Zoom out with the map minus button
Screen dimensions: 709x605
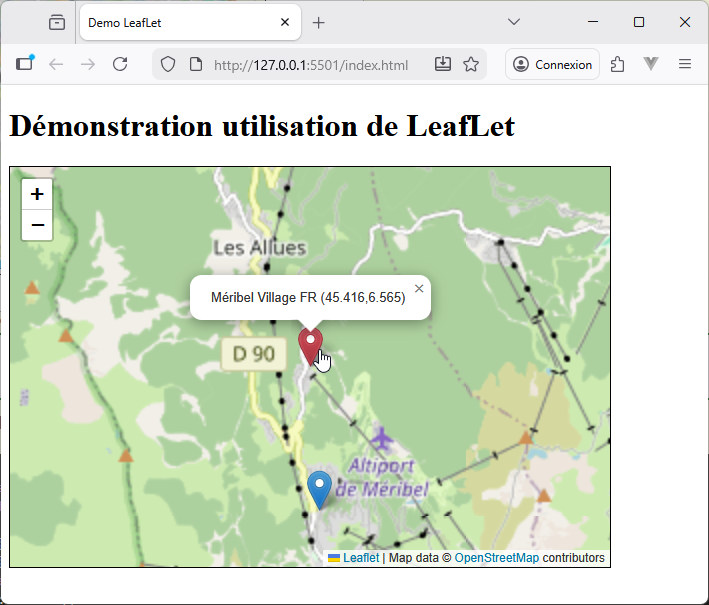pos(37,226)
